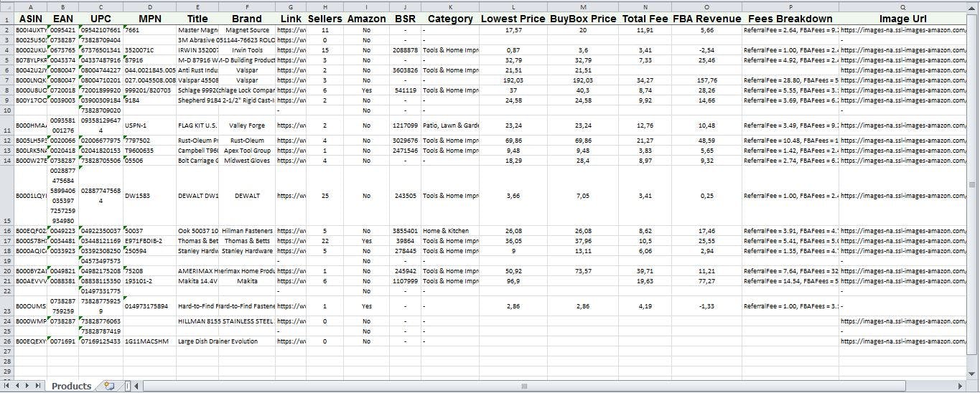
Task: Select the FBA Revenue header cell
Action: tap(706, 19)
